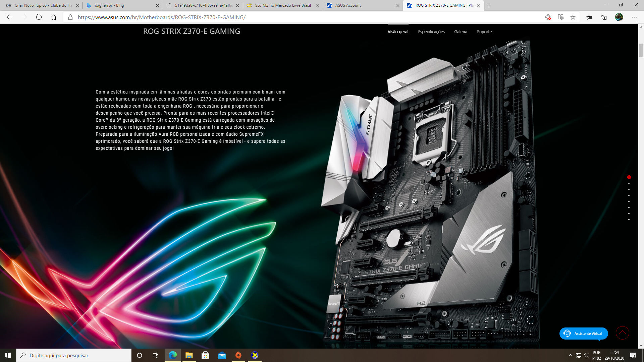The width and height of the screenshot is (644, 362).
Task: Open network status tray icon
Action: pos(579,355)
